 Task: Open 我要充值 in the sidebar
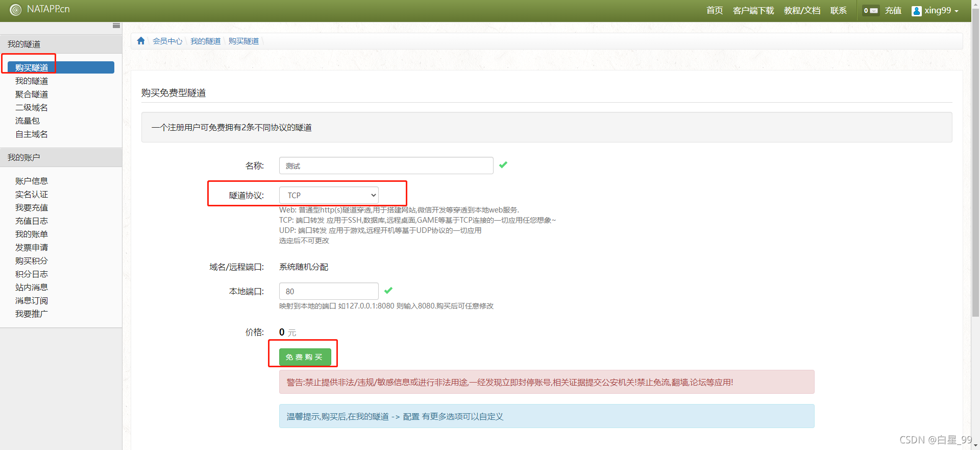click(32, 207)
